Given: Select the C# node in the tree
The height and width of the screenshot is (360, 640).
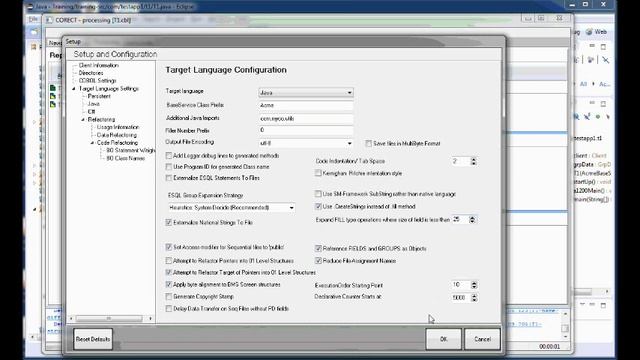Looking at the screenshot, I should [91, 112].
